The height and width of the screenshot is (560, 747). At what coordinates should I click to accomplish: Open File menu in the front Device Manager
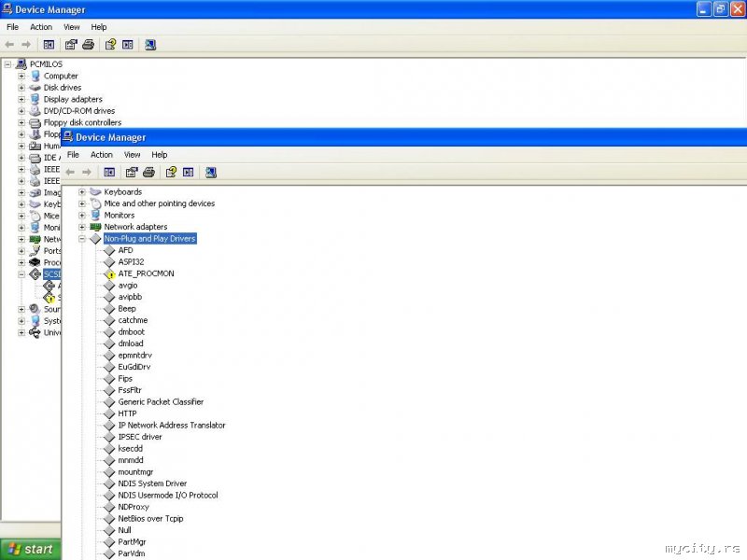click(x=73, y=155)
